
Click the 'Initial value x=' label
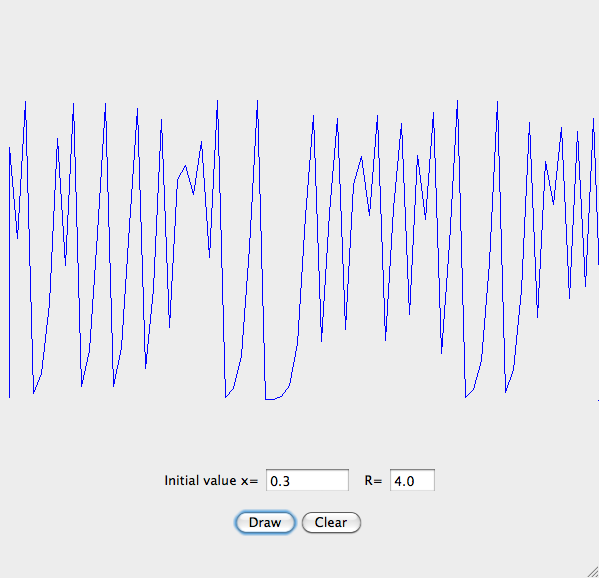click(x=211, y=481)
